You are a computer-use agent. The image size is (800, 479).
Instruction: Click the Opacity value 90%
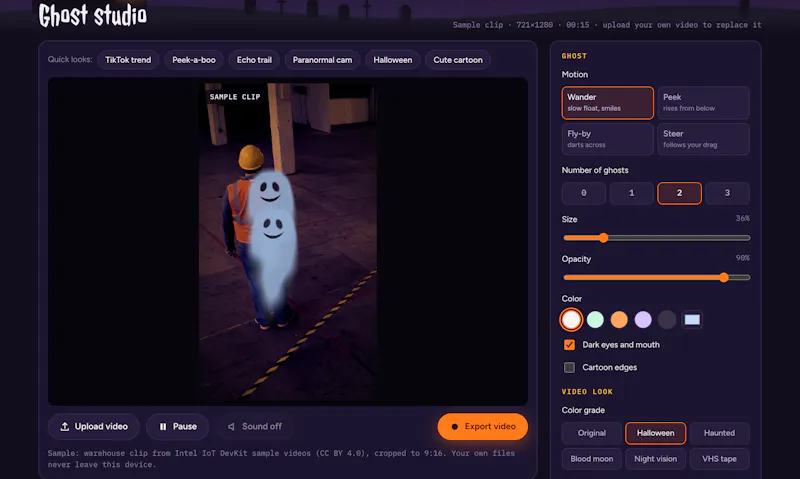pyautogui.click(x=742, y=258)
